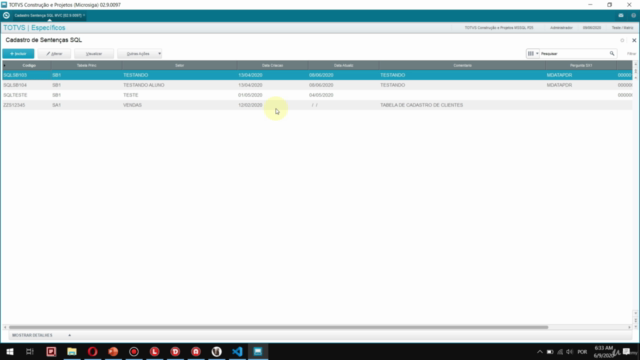This screenshot has width=640, height=360.
Task: Sort by the Setor column header
Action: (180, 65)
